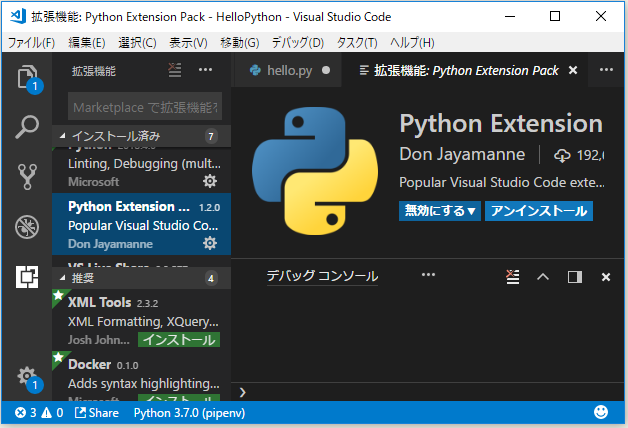
Task: Click the Don Jayamanne publisher link
Action: [x=462, y=155]
